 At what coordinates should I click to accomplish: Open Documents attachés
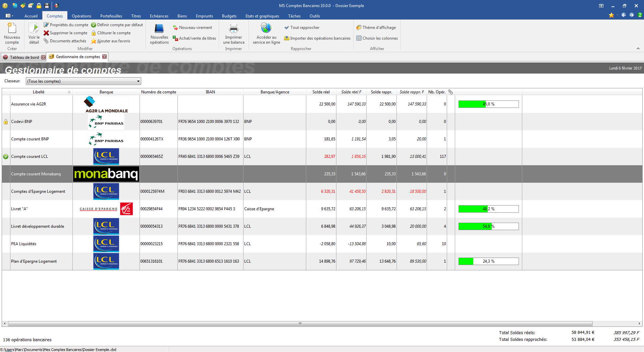point(65,41)
